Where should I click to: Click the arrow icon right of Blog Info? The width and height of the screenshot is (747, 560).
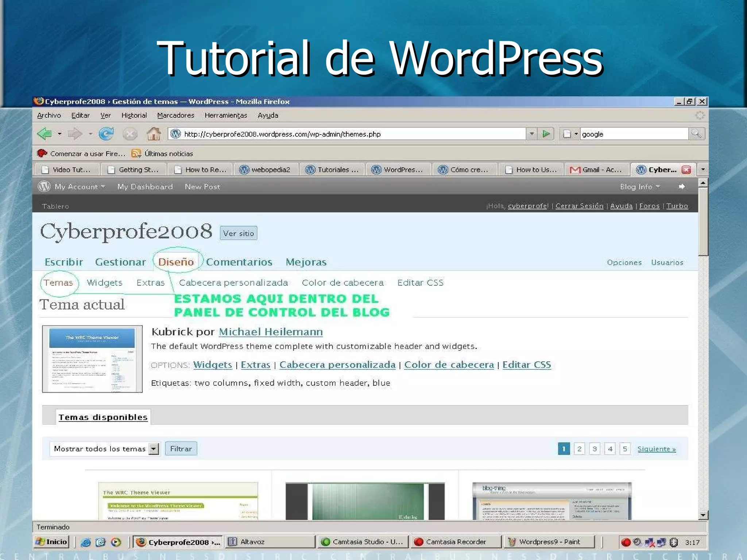point(681,187)
